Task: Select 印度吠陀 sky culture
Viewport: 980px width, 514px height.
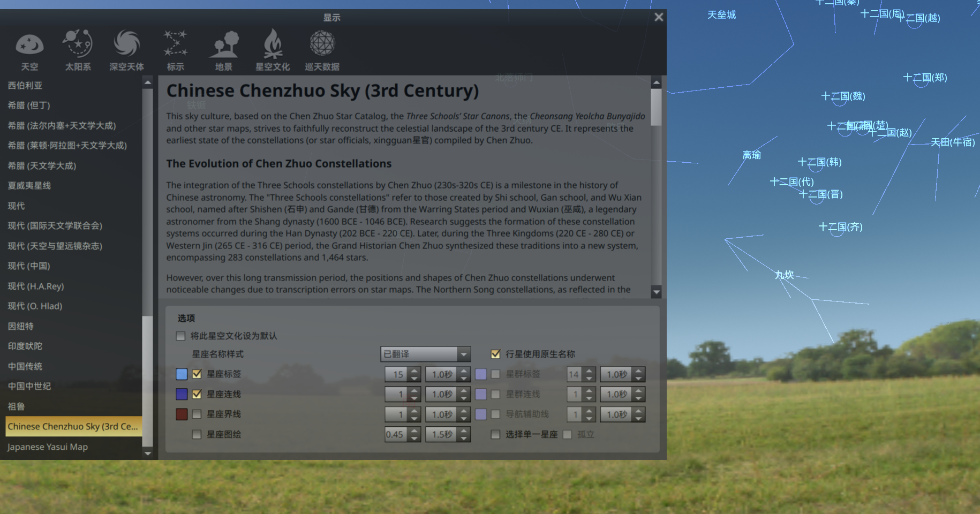Action: click(x=74, y=346)
